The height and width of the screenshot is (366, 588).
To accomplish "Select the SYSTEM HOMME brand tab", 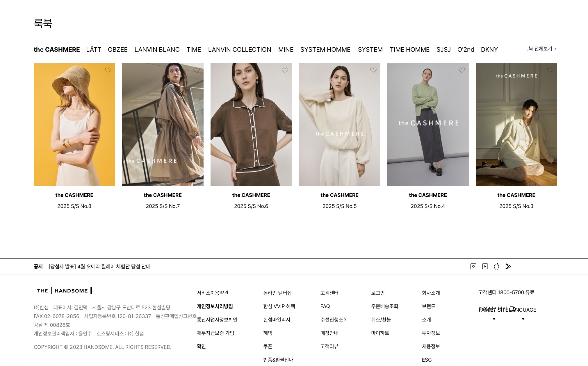I will coord(325,50).
